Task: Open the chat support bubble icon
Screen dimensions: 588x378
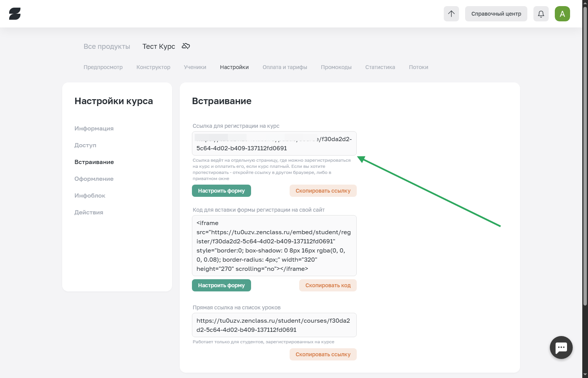Action: [561, 347]
